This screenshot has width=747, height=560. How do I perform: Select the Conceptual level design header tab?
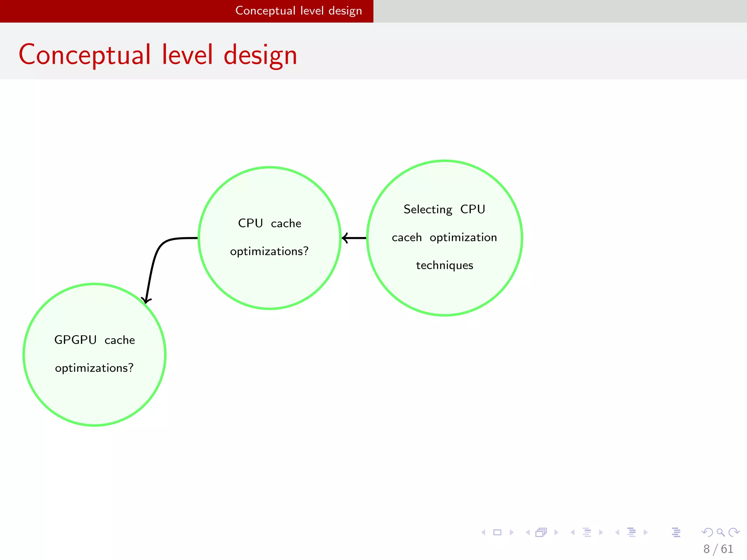pos(298,11)
